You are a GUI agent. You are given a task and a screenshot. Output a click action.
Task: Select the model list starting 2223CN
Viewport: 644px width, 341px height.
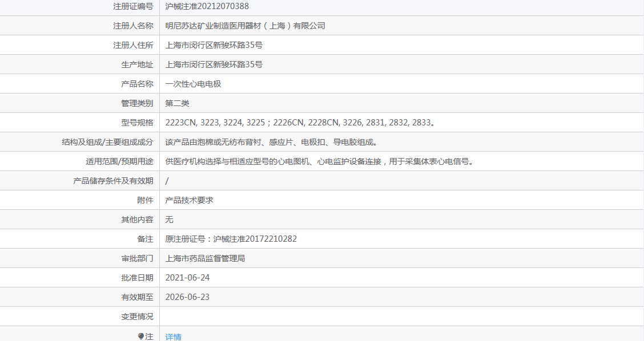[301, 122]
